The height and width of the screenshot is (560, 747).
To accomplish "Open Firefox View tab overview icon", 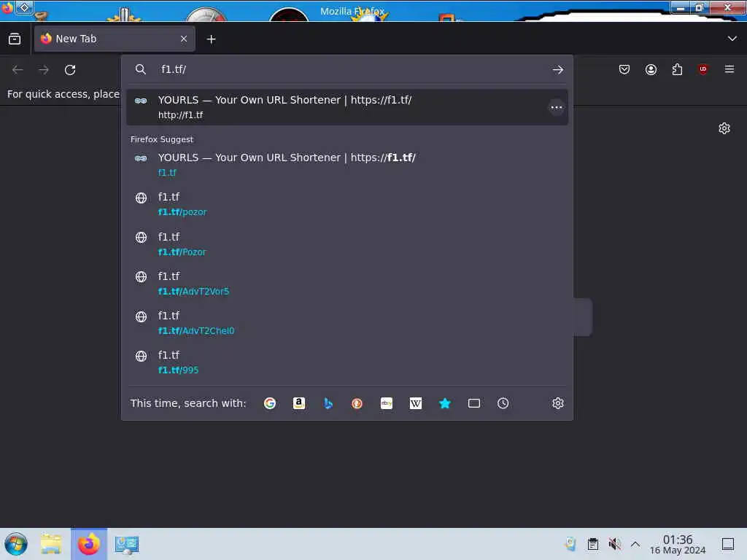I will pos(15,39).
